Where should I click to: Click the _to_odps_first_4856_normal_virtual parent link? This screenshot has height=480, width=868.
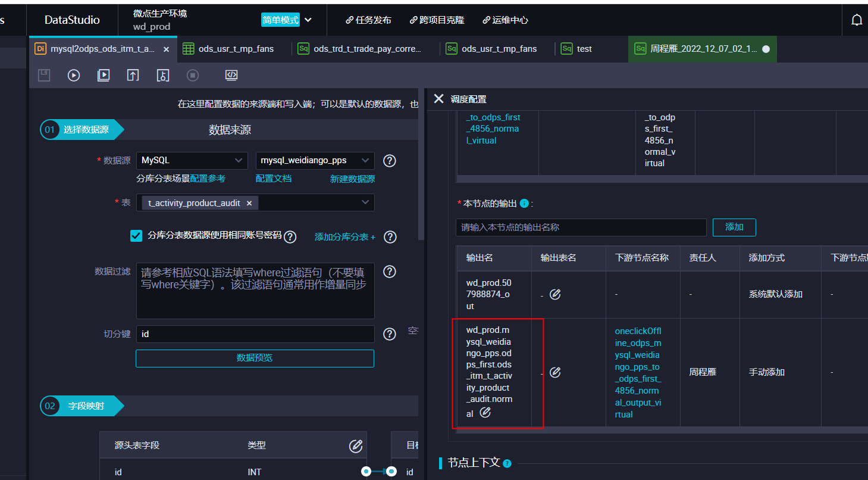pyautogui.click(x=493, y=129)
